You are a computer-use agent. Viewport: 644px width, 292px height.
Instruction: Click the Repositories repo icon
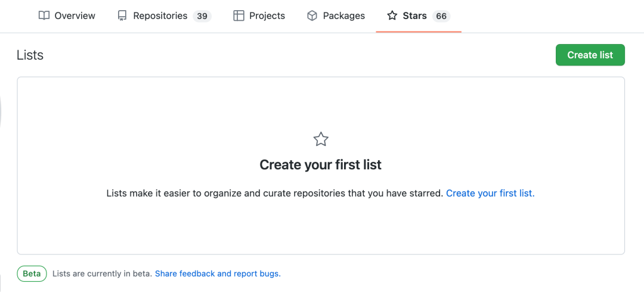tap(122, 16)
